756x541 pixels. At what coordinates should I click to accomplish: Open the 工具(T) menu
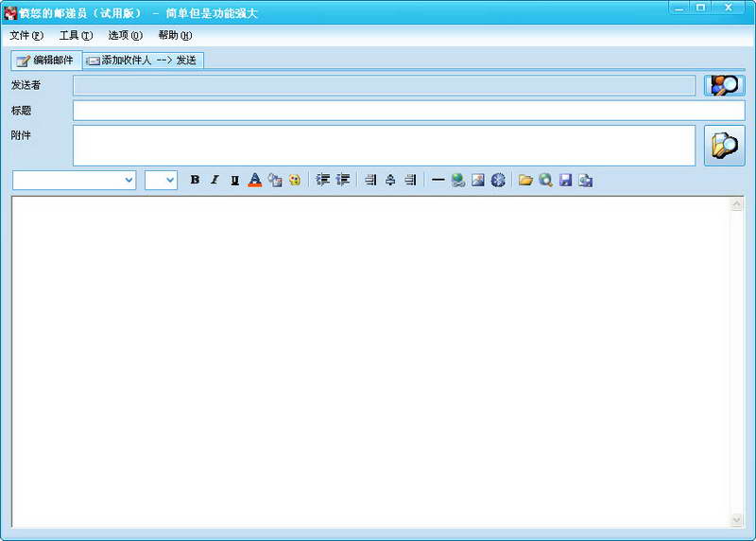(x=76, y=35)
